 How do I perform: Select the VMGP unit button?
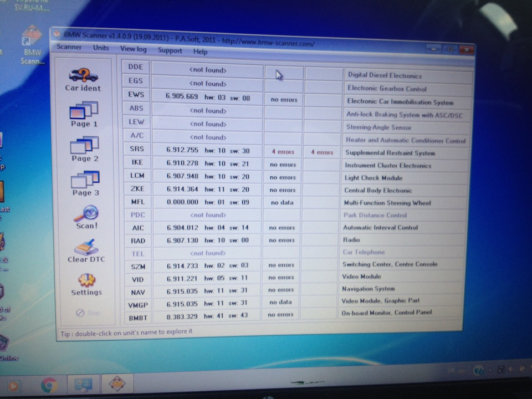pyautogui.click(x=138, y=305)
